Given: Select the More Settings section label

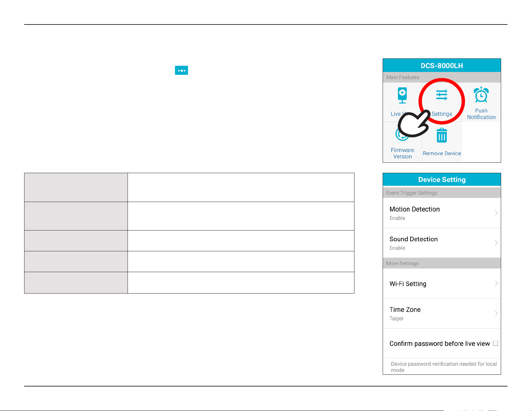Looking at the screenshot, I should [x=402, y=263].
